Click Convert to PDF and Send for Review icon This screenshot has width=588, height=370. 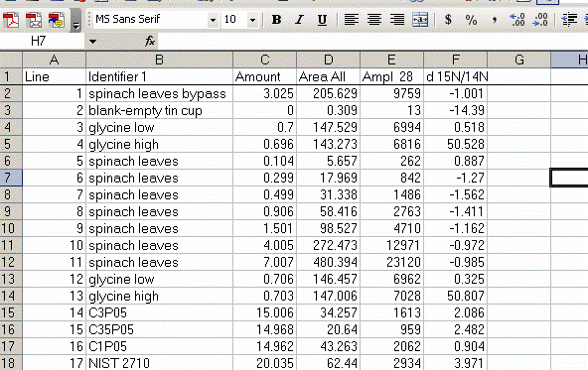[x=57, y=20]
